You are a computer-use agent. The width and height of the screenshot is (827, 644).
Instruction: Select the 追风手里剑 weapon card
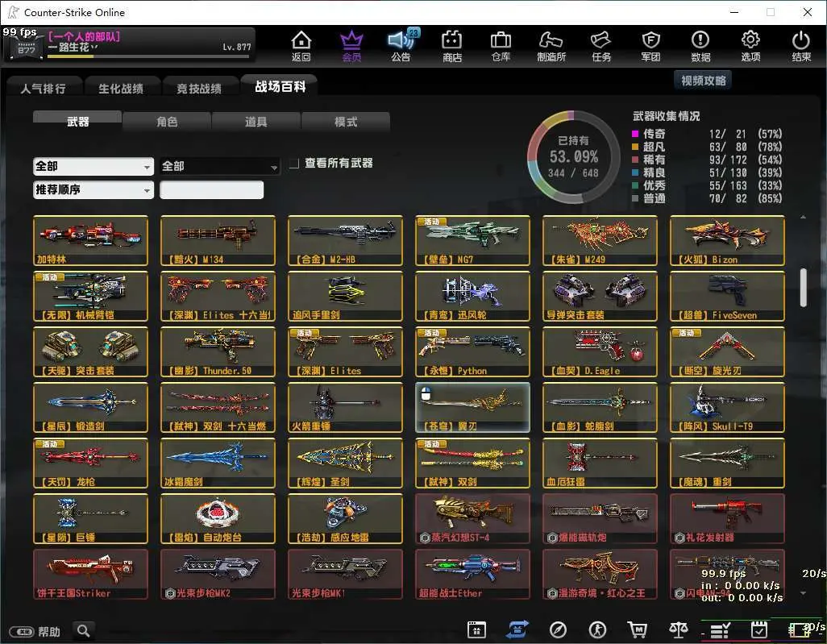coord(346,297)
